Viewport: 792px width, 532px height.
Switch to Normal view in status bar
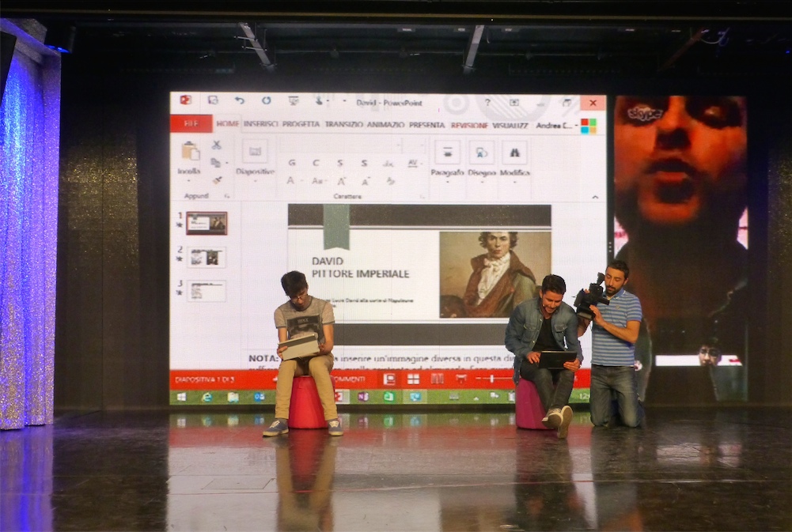pyautogui.click(x=389, y=379)
